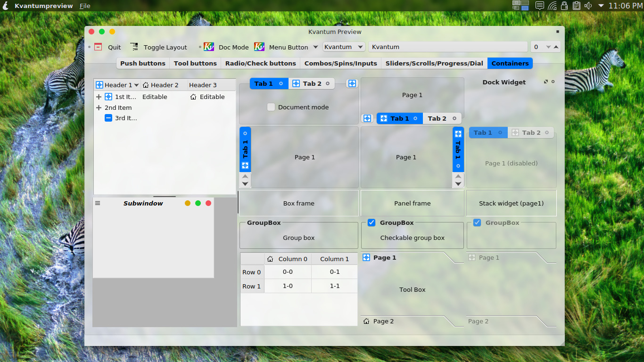Viewport: 644px width, 362px height.
Task: Click the Subwindow green maximize button
Action: pos(198,203)
